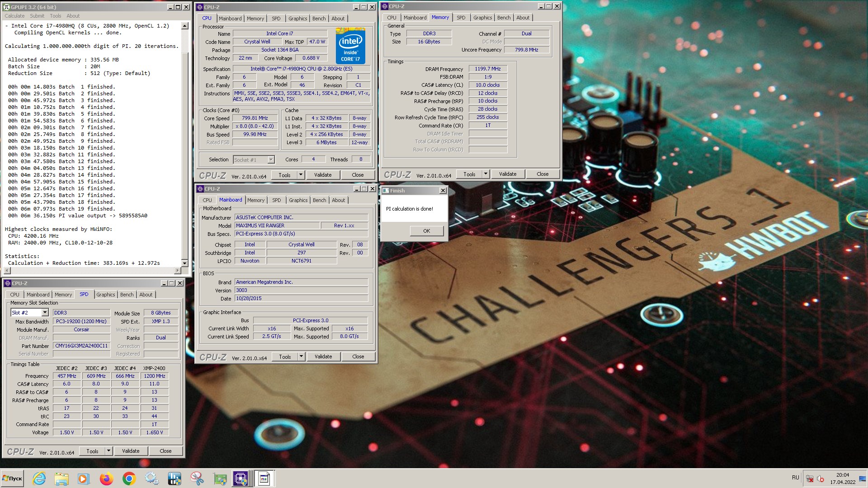Screen dimensions: 868x488
Task: Click the RU language indicator
Action: click(796, 478)
